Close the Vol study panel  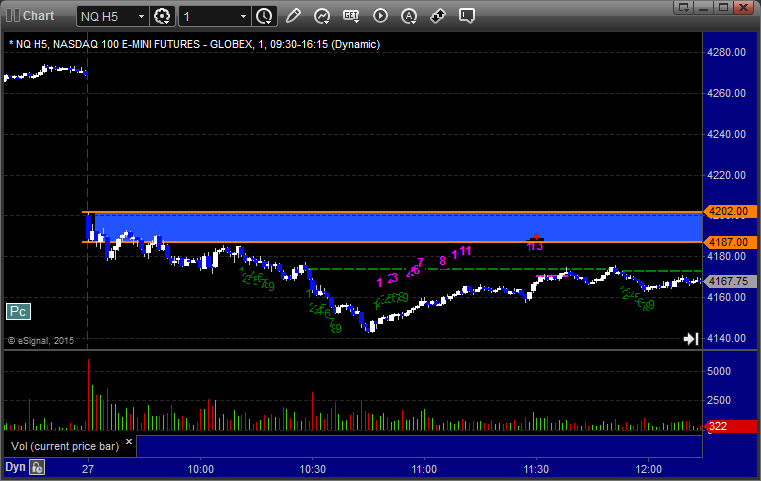coord(129,440)
